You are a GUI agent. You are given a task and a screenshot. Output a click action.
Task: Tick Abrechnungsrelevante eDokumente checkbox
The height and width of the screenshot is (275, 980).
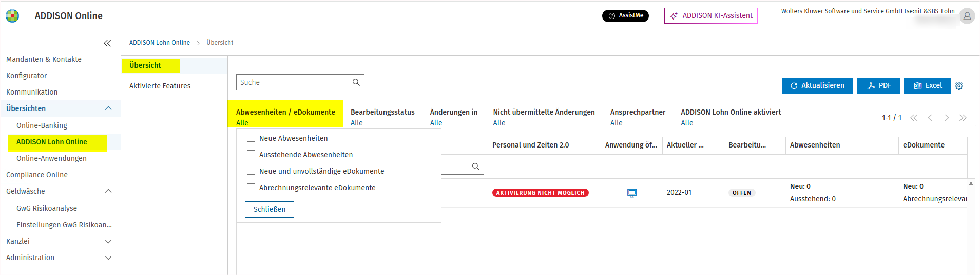click(251, 187)
